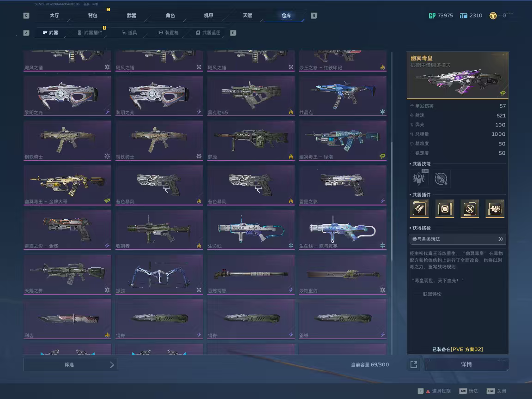This screenshot has width=532, height=399.
Task: Click the rocket bullets weapon plugin icon
Action: point(419,209)
